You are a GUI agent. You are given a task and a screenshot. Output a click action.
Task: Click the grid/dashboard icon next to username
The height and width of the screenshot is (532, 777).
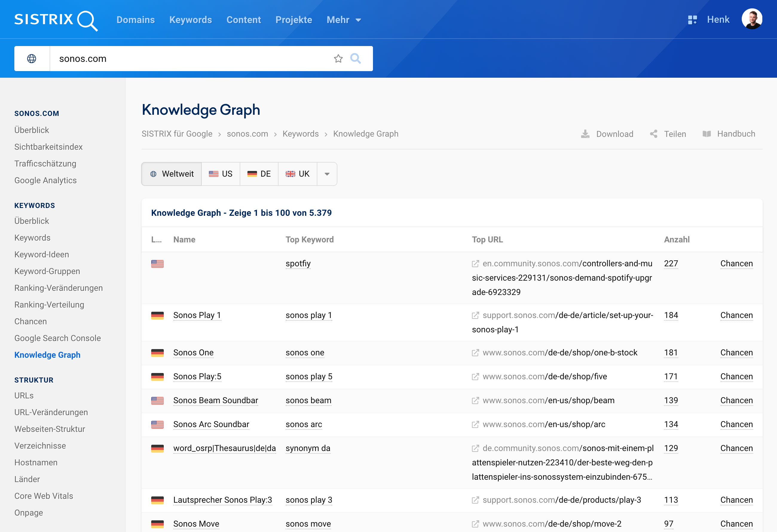click(x=692, y=19)
